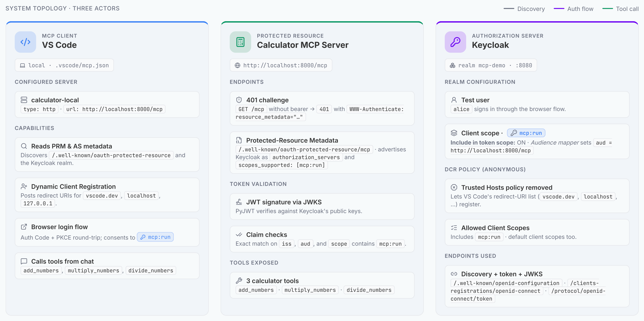The image size is (644, 321).
Task: Click the "VS Code" heading
Action: pyautogui.click(x=59, y=45)
